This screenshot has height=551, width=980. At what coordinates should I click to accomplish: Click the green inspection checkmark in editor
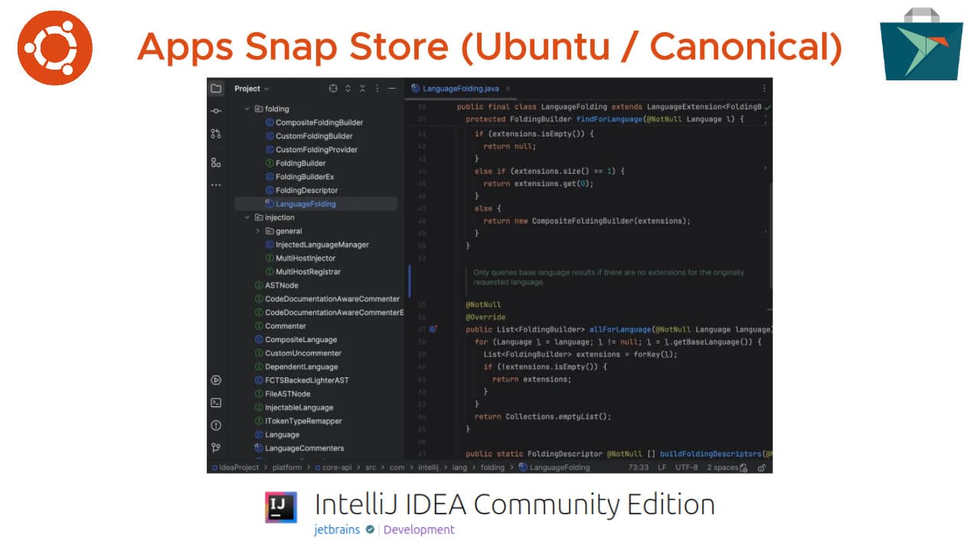[767, 107]
